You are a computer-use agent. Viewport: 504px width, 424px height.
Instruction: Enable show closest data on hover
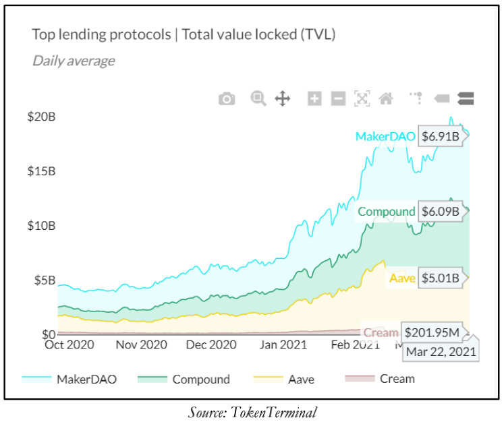click(441, 99)
